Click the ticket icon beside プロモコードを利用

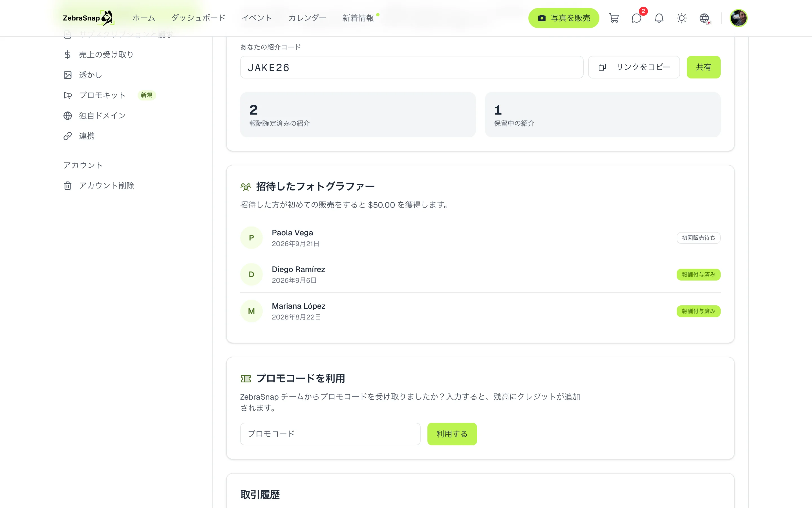[246, 379]
